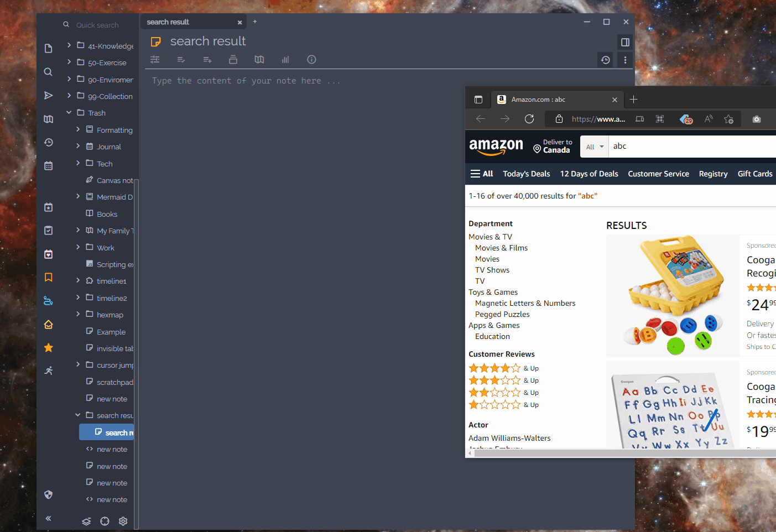
Task: Click the browser horizontal scrollbar left arrow
Action: [x=470, y=453]
